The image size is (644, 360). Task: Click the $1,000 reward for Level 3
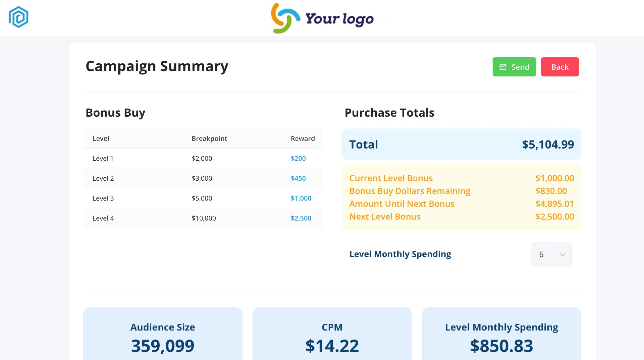click(x=301, y=198)
